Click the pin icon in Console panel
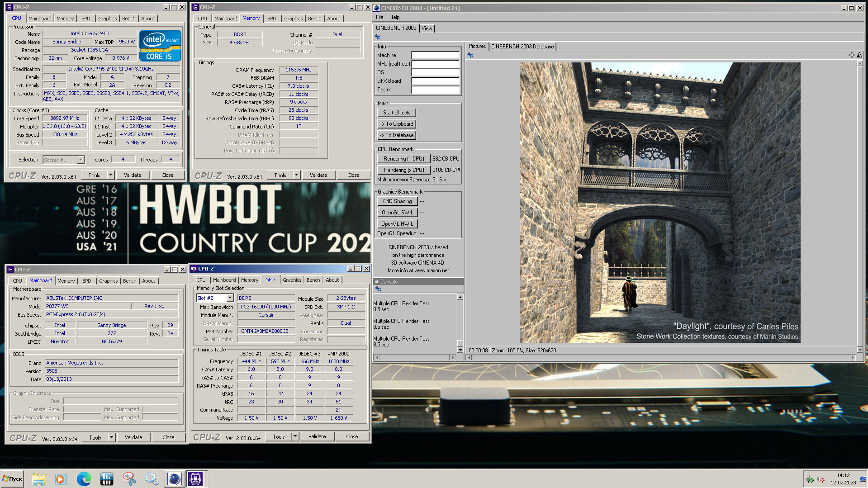The width and height of the screenshot is (868, 488). click(x=378, y=289)
